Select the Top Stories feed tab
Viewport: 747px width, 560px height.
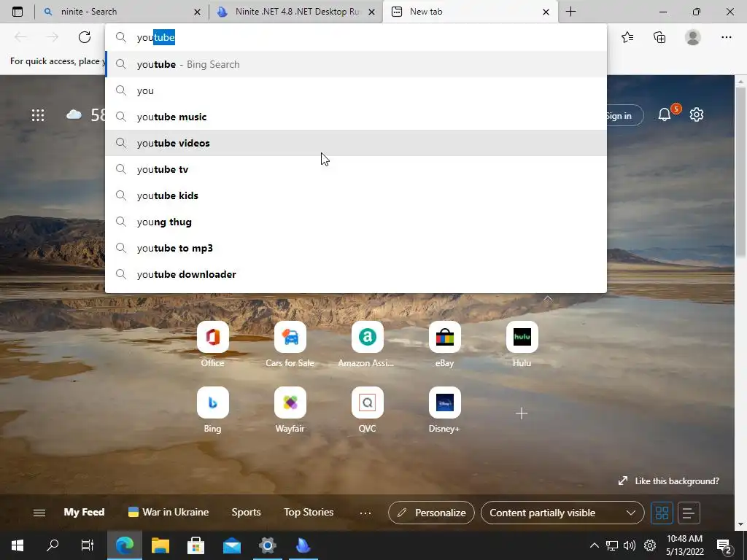coord(309,513)
